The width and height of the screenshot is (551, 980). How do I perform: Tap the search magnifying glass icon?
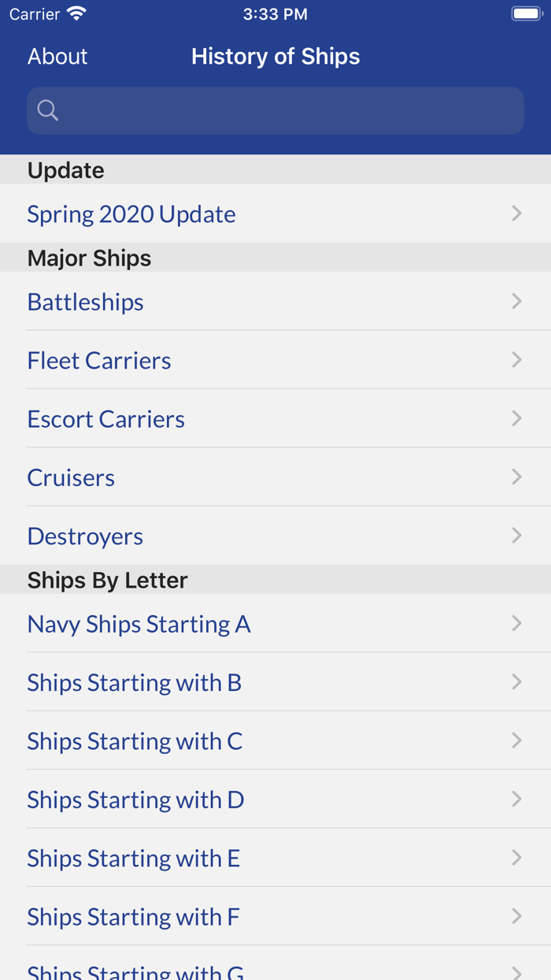46,110
